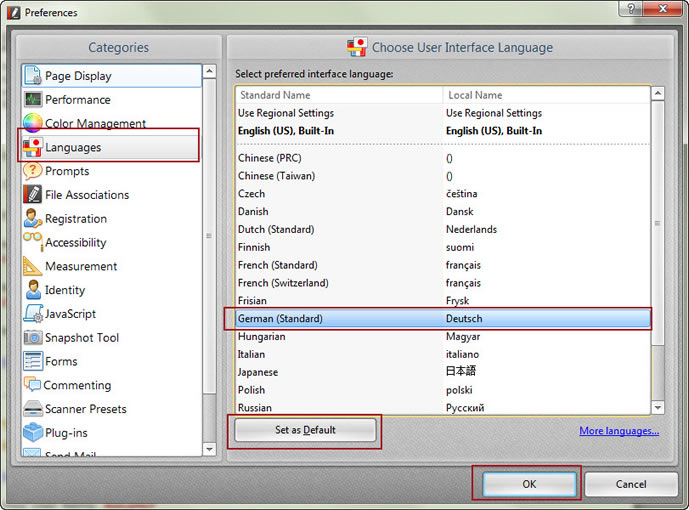
Task: Select Chinese (Taiwan) language row
Action: (443, 176)
